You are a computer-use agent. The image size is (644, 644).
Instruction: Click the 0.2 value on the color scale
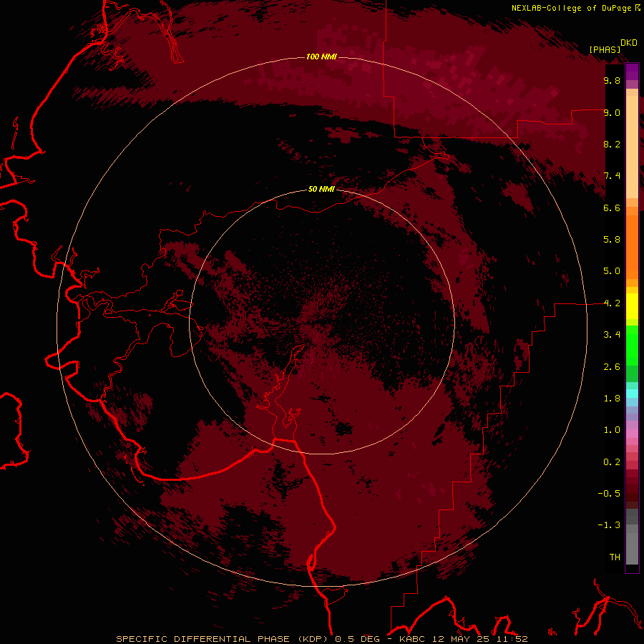click(612, 462)
